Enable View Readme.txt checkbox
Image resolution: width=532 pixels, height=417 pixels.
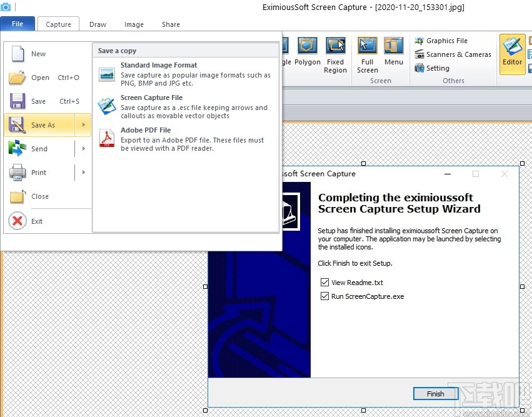(x=324, y=282)
